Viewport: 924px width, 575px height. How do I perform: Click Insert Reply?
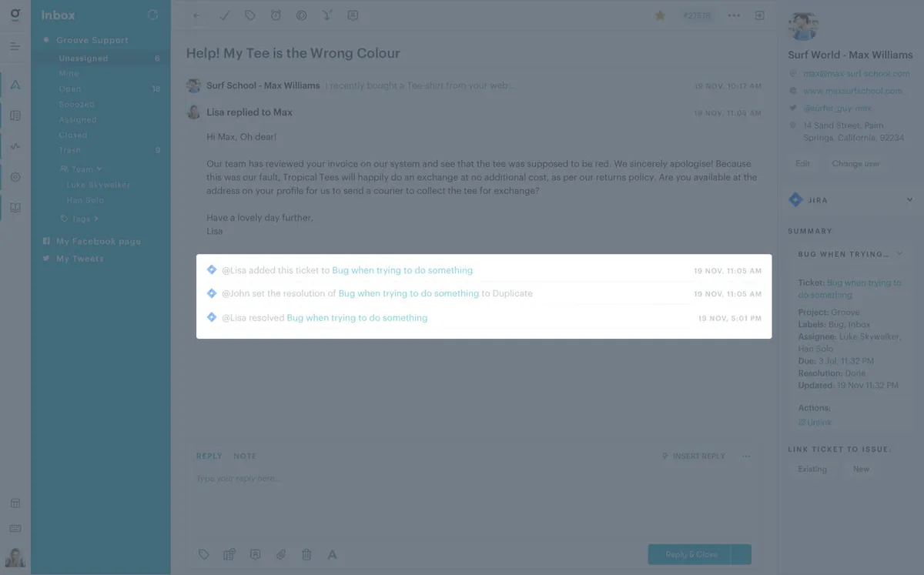[x=694, y=456]
